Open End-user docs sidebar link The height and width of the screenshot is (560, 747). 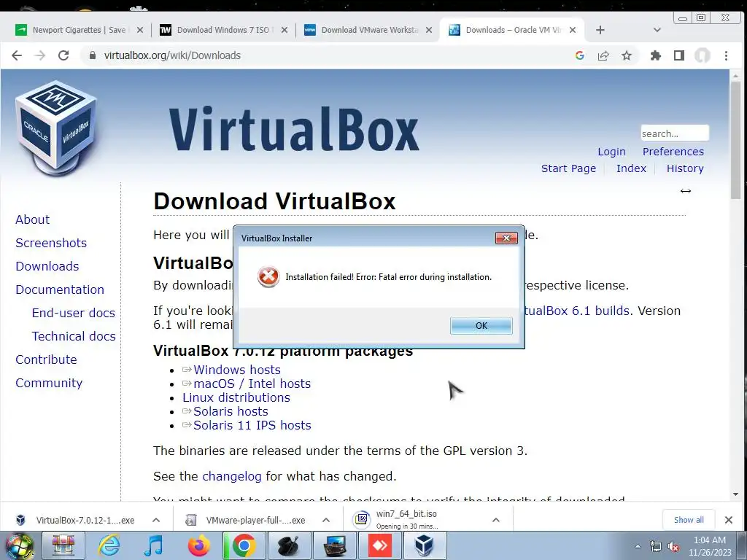pyautogui.click(x=74, y=313)
